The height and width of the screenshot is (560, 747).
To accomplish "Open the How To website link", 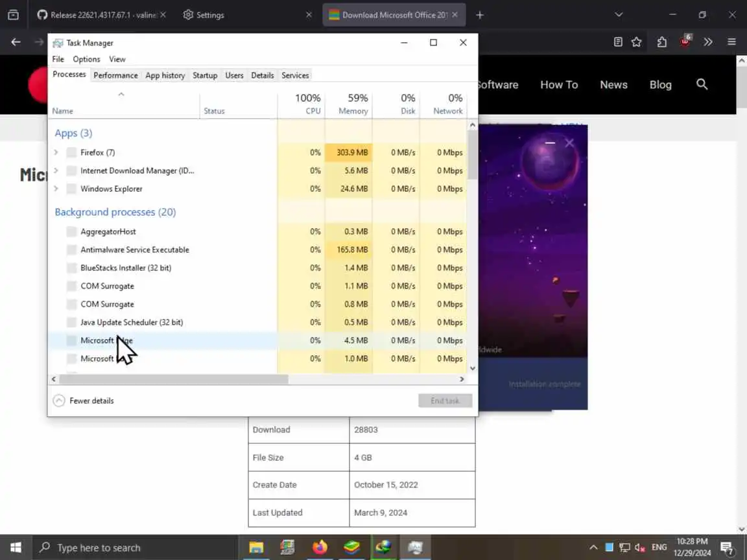I will coord(559,85).
